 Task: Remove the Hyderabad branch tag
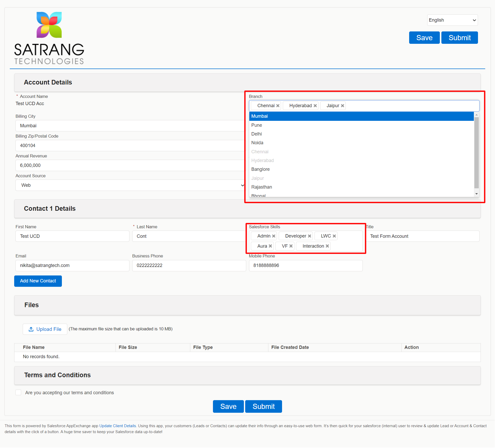[x=315, y=106]
